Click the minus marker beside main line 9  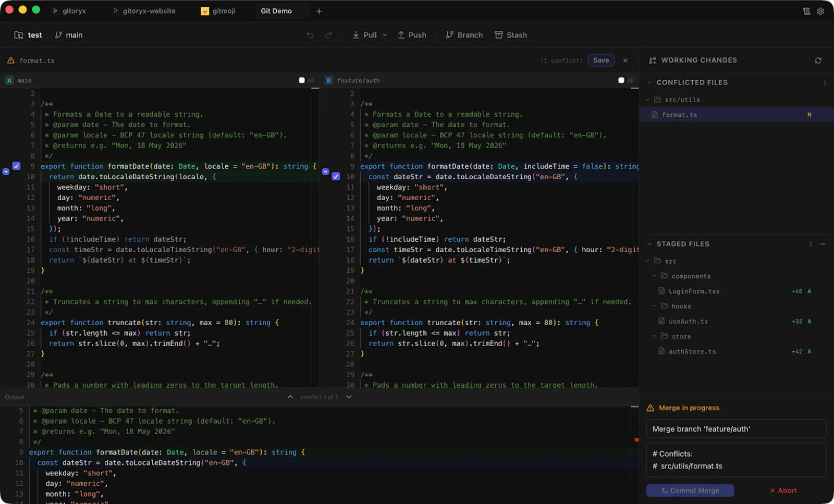click(x=6, y=171)
